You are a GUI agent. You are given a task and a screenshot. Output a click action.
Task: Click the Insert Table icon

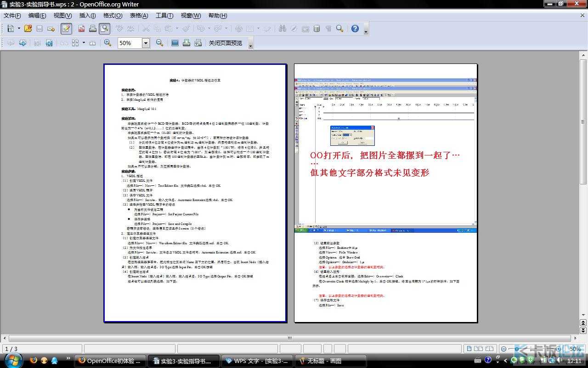coord(249,29)
